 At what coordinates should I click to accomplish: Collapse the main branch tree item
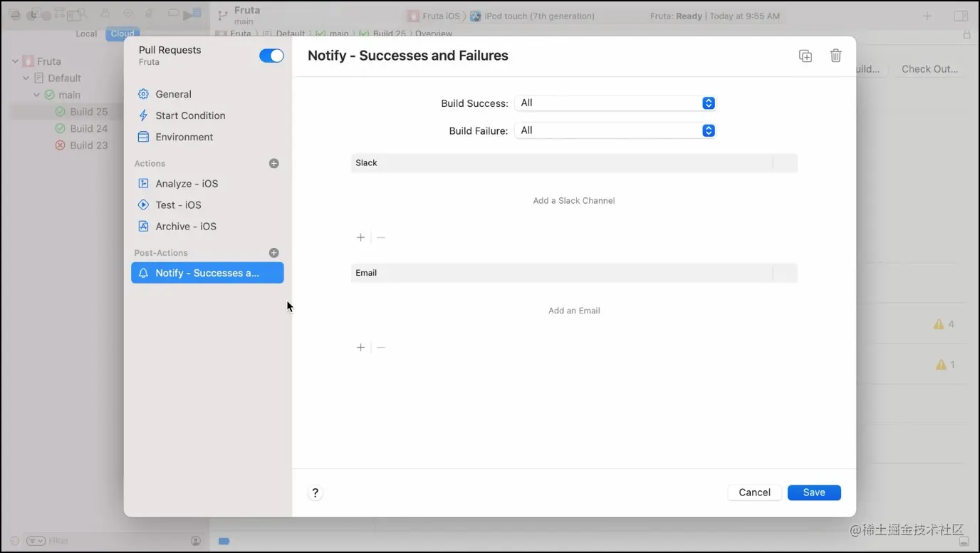click(36, 95)
